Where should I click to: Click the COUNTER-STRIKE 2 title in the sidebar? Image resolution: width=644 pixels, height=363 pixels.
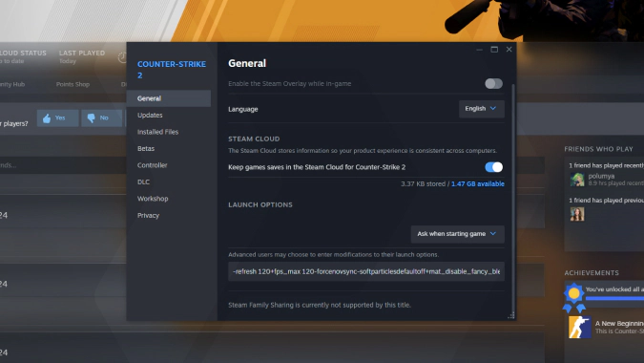[172, 70]
